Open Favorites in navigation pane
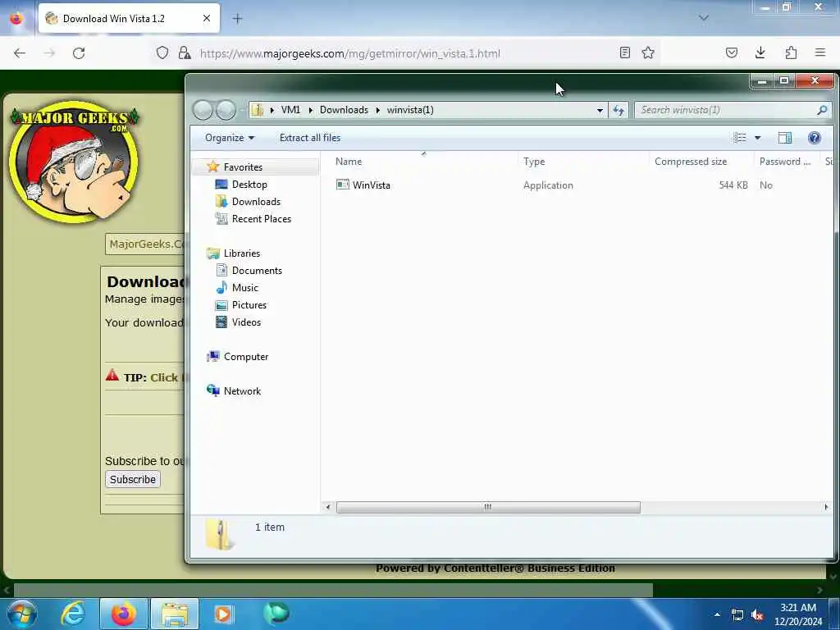Screen dimensions: 840x630 point(243,167)
